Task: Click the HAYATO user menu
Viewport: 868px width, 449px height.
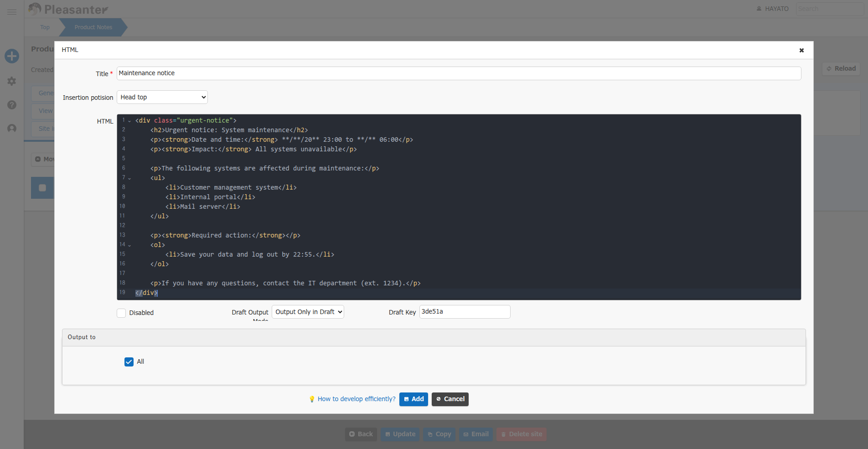Action: (x=772, y=9)
